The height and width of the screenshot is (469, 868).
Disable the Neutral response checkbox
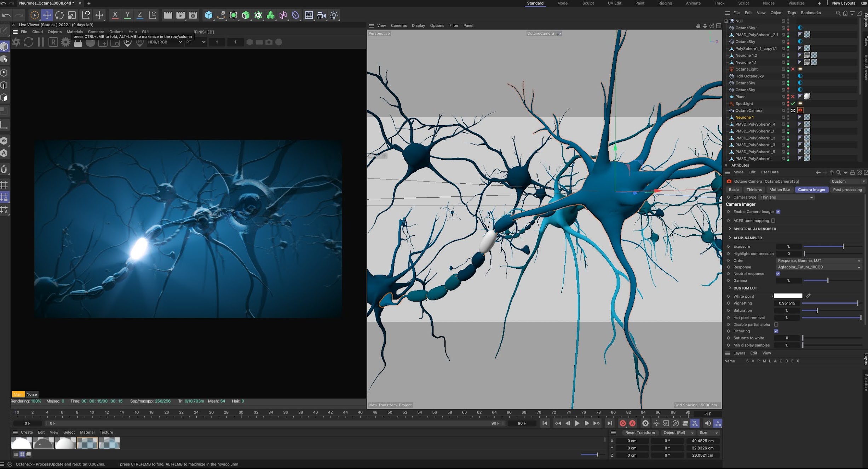[778, 274]
